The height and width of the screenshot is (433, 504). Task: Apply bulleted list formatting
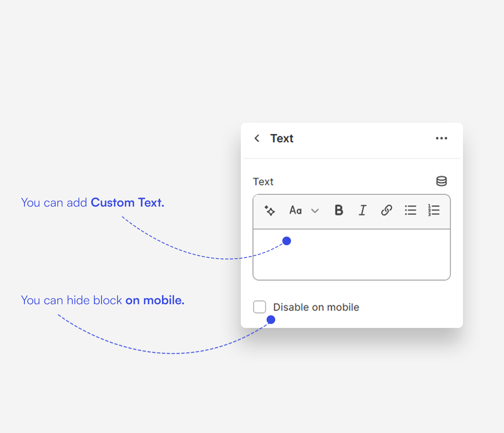tap(410, 210)
